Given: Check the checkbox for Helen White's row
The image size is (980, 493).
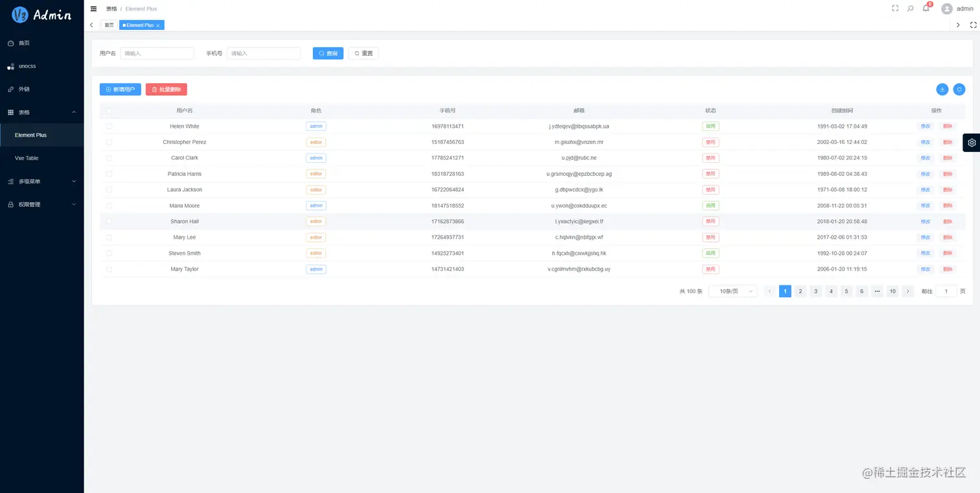Looking at the screenshot, I should [x=109, y=126].
